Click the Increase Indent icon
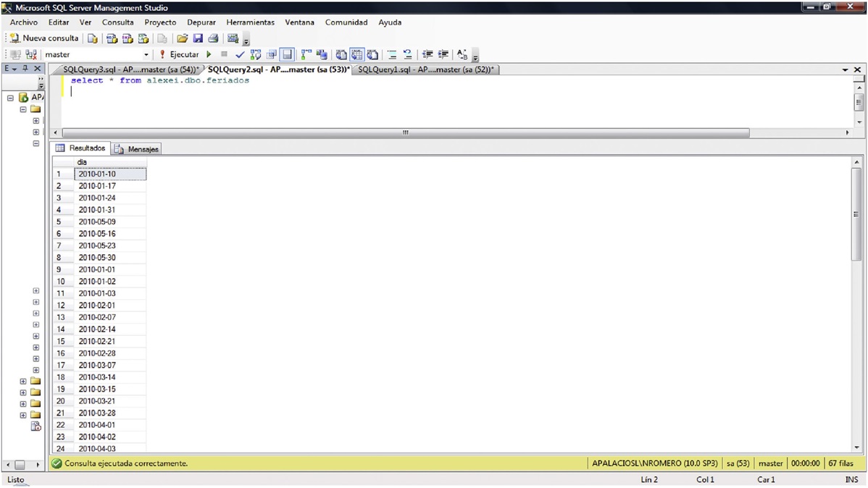Screen dimensions: 868x488 (442, 54)
